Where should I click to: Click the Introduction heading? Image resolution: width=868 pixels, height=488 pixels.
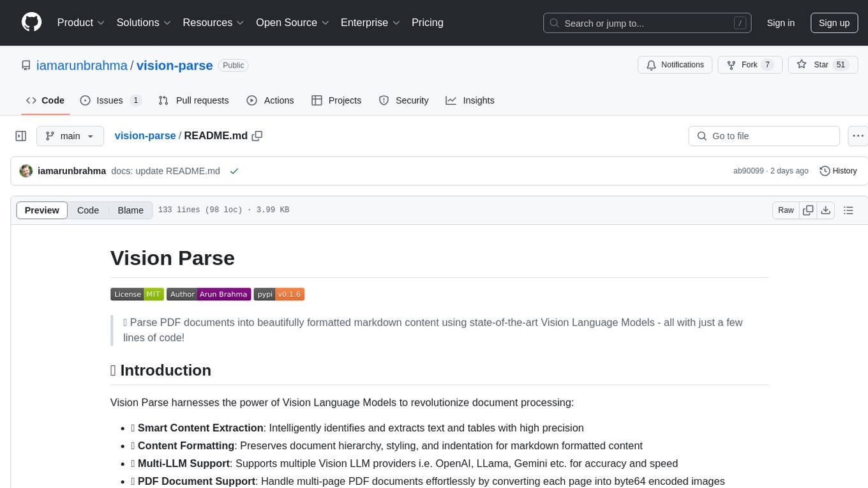click(x=160, y=370)
